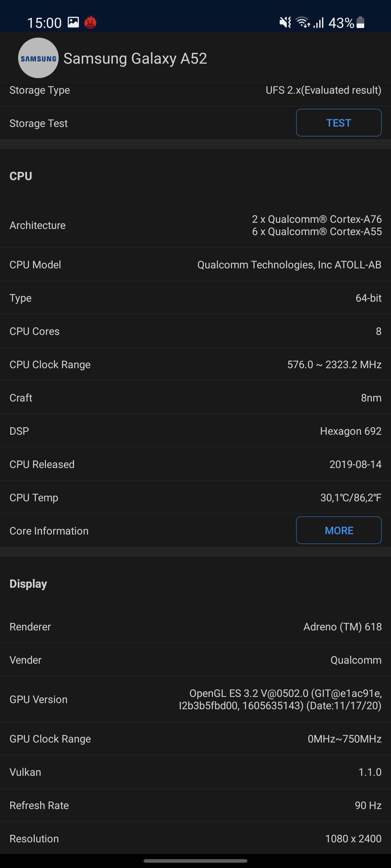The width and height of the screenshot is (391, 868).
Task: Select the CPU Model row
Action: point(195,265)
